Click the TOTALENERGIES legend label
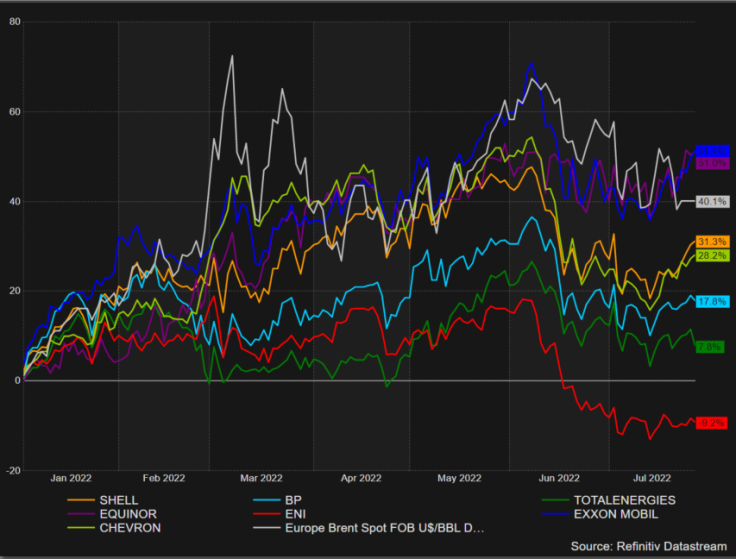 click(x=625, y=500)
